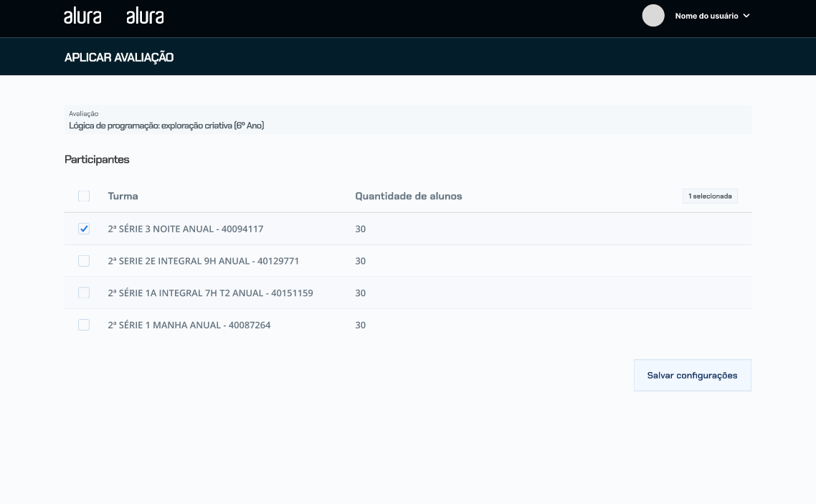Viewport: 816px width, 504px height.
Task: Select class name ending in 40094117
Action: tap(185, 229)
